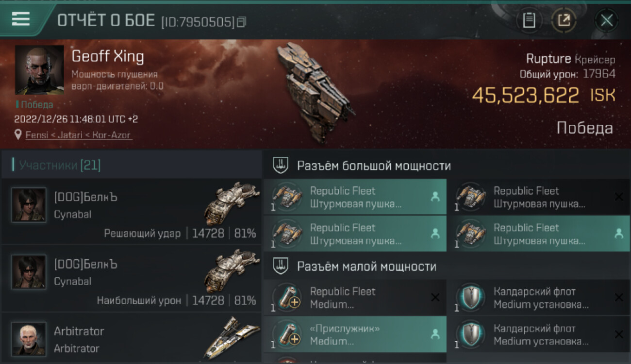Click X on top-right Штурмовая пушка module
Image resolution: width=631 pixels, height=364 pixels.
point(619,197)
